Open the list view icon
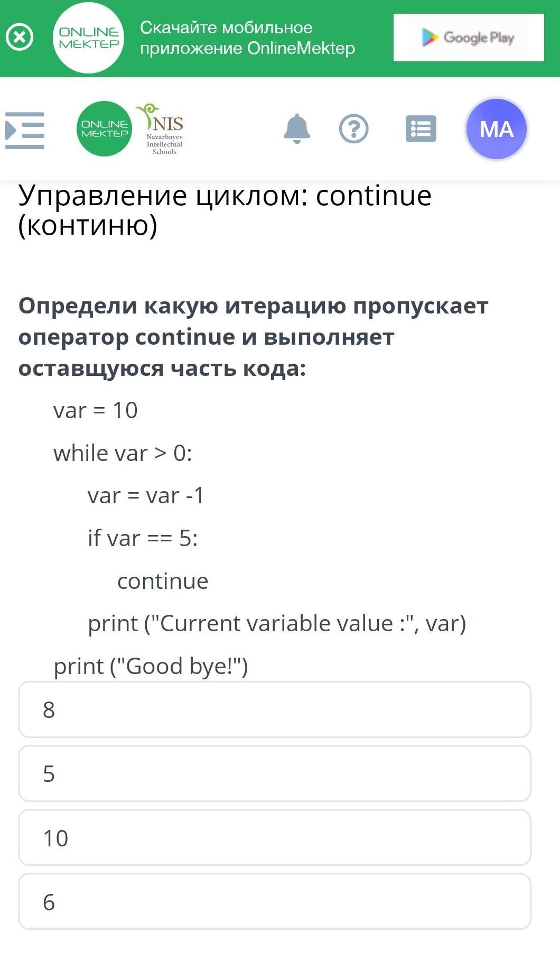This screenshot has height=959, width=560. 421,129
